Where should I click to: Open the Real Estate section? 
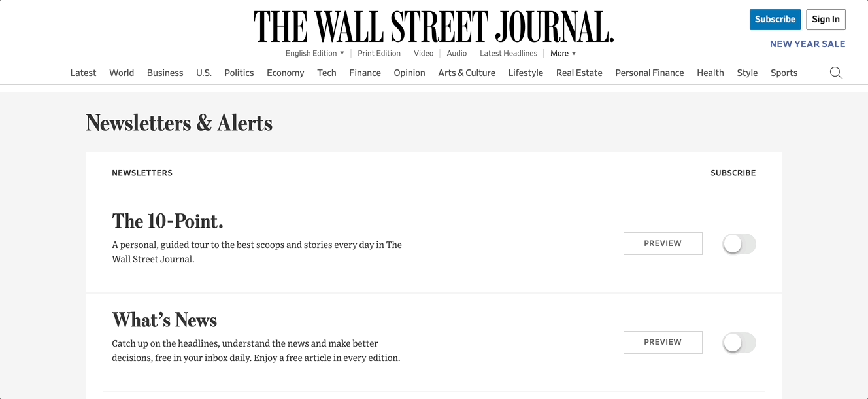point(579,73)
